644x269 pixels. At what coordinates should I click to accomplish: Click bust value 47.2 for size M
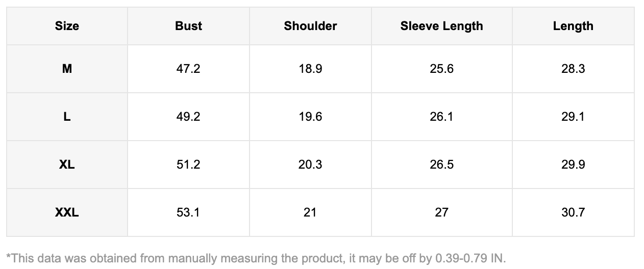(188, 69)
